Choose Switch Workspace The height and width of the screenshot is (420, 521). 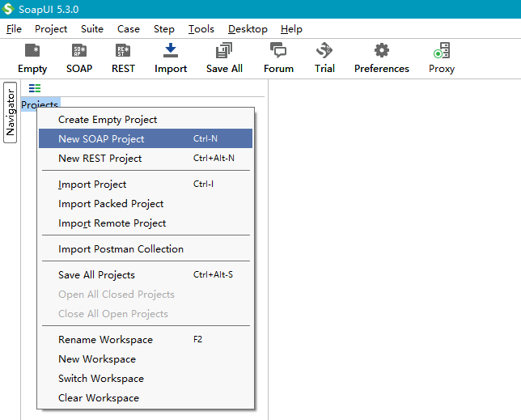[146, 379]
